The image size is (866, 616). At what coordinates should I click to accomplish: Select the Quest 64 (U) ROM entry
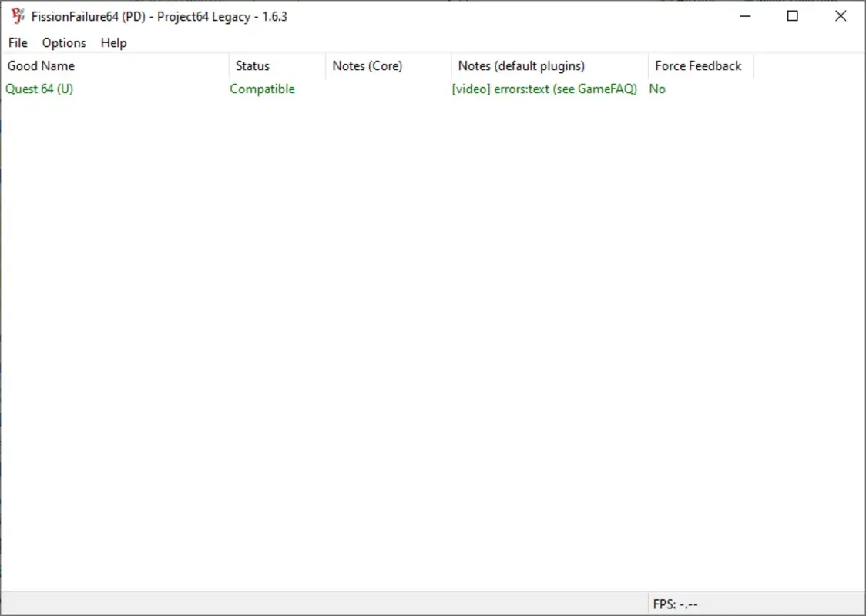pyautogui.click(x=39, y=89)
